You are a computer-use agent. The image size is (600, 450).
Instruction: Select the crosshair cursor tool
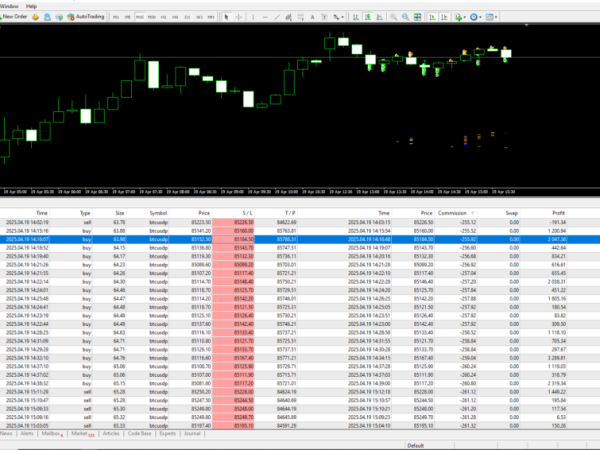click(x=238, y=18)
